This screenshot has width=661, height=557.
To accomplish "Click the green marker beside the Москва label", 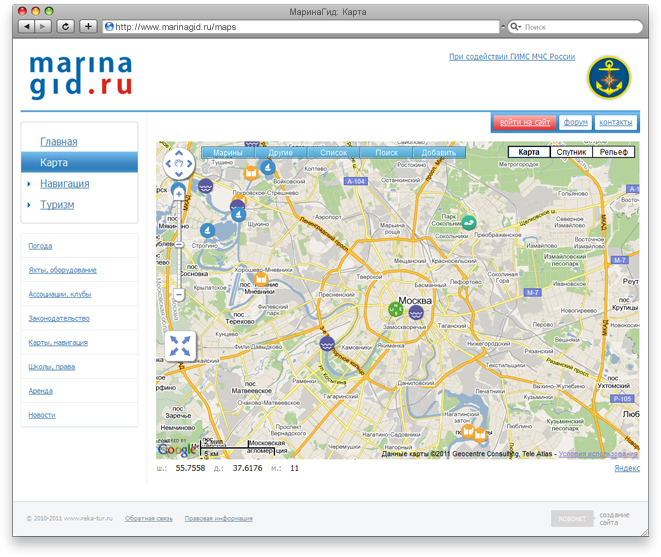I will tap(395, 309).
